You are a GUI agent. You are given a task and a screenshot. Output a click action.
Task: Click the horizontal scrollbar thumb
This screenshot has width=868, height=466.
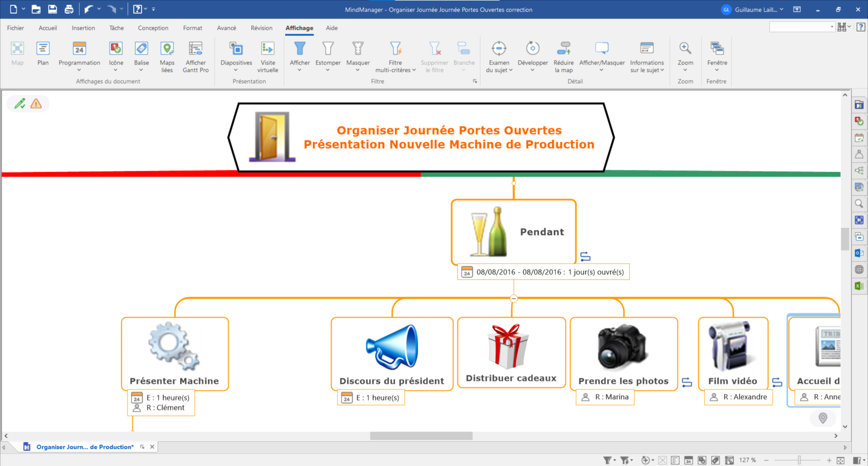421,436
